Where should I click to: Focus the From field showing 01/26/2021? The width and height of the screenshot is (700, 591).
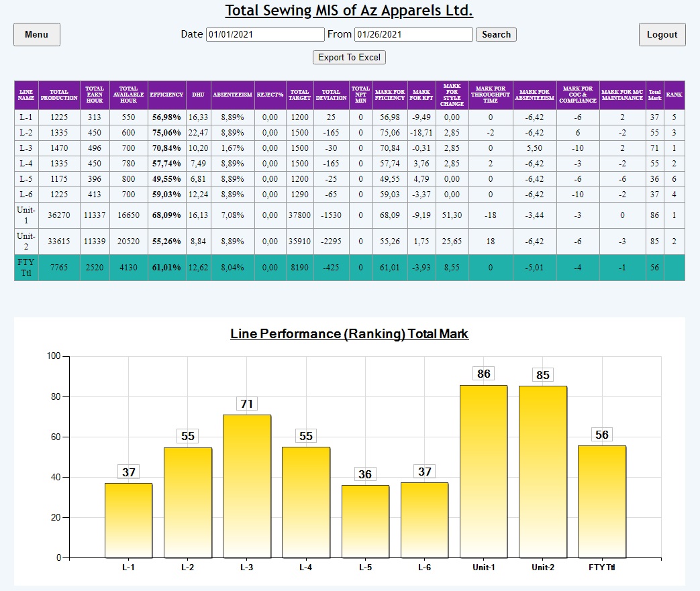click(413, 34)
